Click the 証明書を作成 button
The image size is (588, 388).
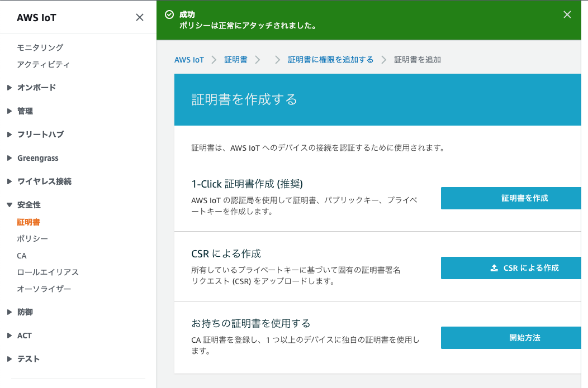pos(511,198)
